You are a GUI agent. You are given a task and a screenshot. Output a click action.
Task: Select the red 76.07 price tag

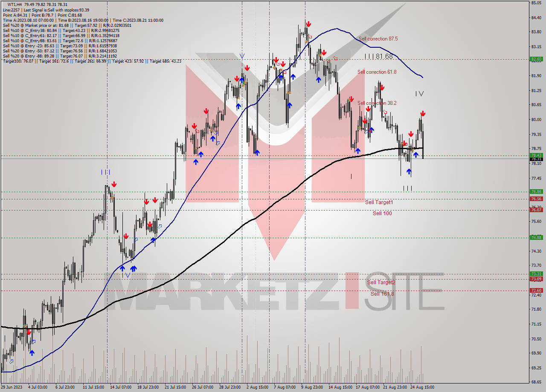536,210
